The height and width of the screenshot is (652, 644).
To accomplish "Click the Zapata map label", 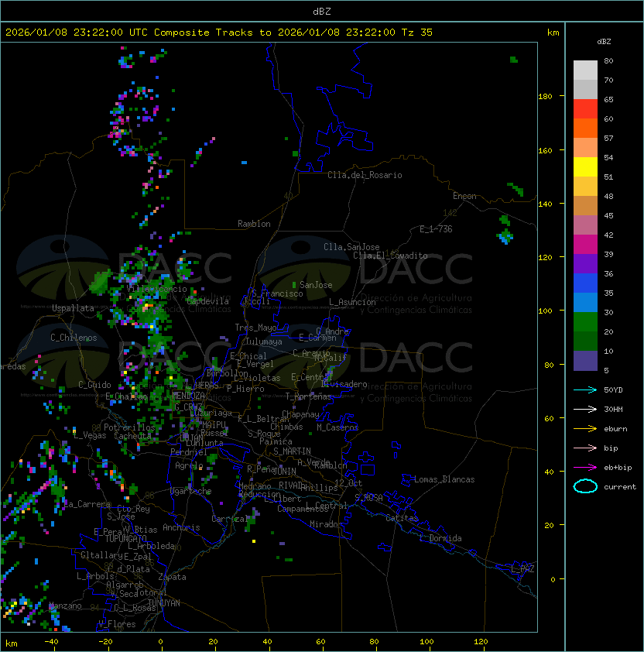I will (172, 577).
